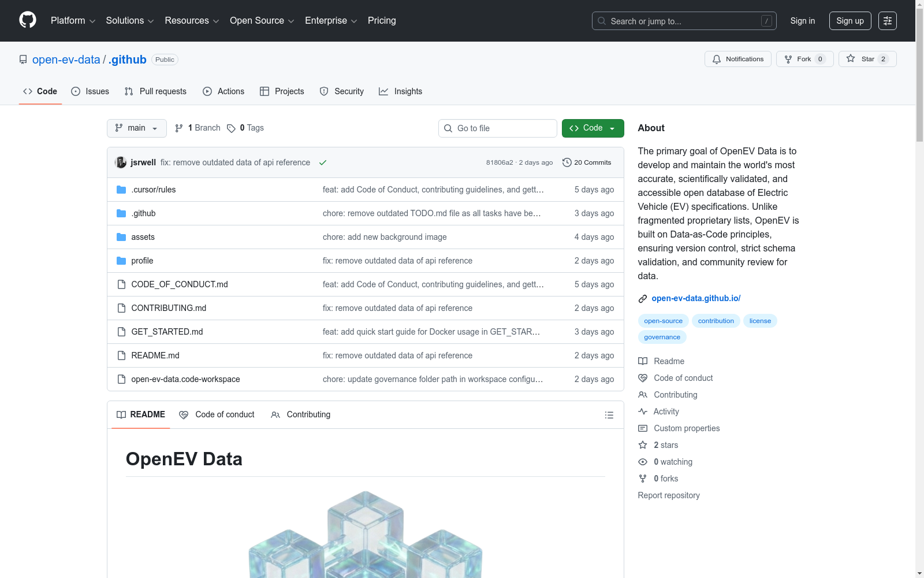
Task: Switch to the Pull requests tab
Action: (x=155, y=91)
